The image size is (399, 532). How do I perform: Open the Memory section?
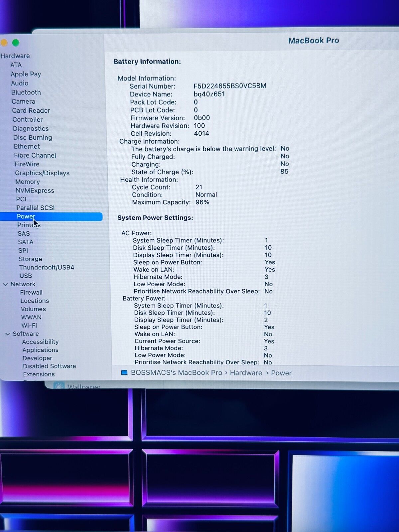[x=28, y=182]
